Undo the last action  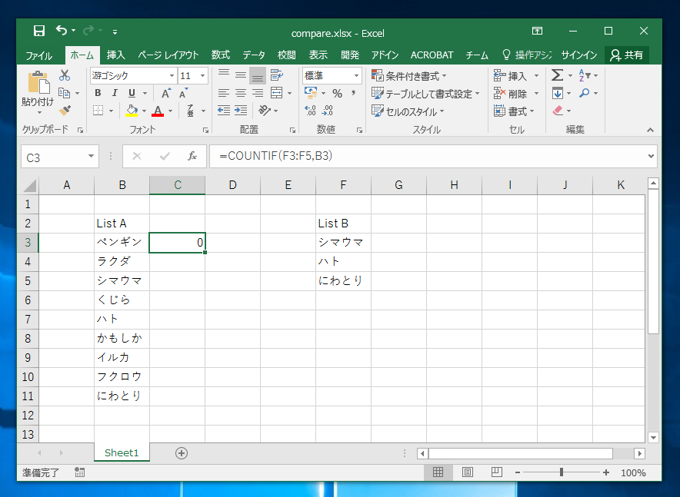[x=61, y=30]
